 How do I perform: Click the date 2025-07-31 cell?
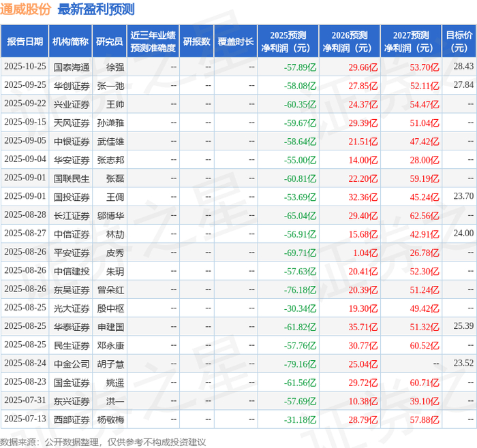(25, 400)
